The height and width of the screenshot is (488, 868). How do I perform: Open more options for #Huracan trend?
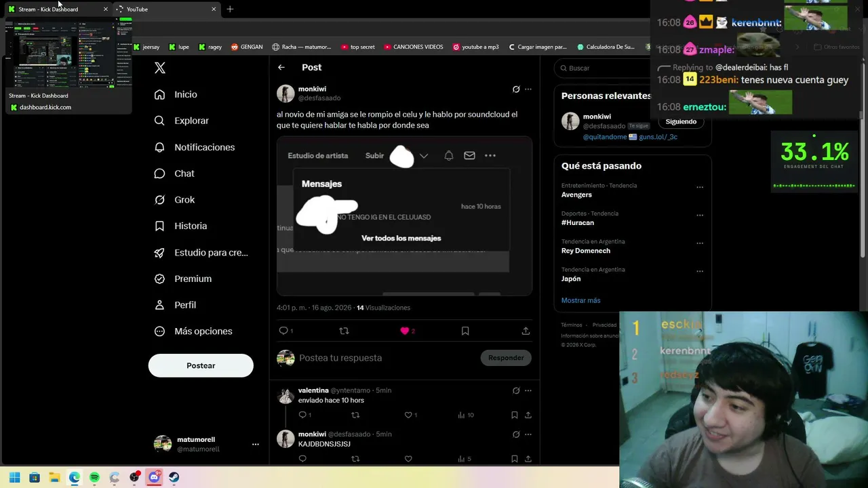(x=700, y=216)
